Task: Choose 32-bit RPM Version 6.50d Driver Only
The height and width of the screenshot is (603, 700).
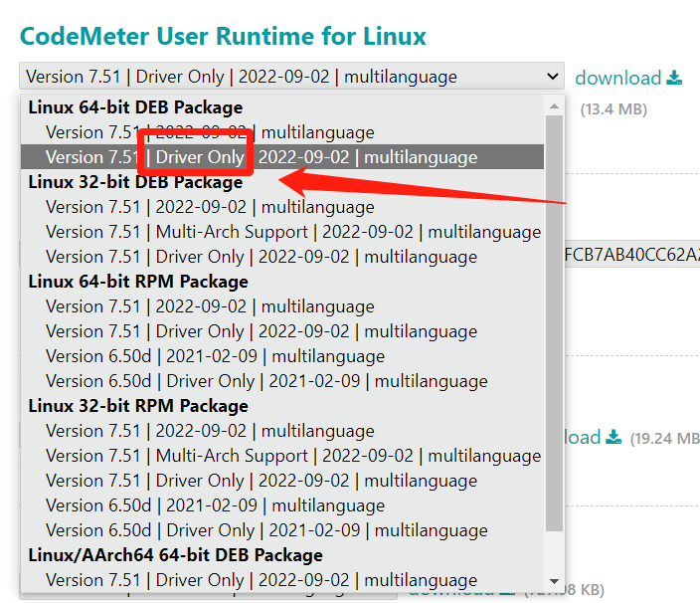Action: 266,530
